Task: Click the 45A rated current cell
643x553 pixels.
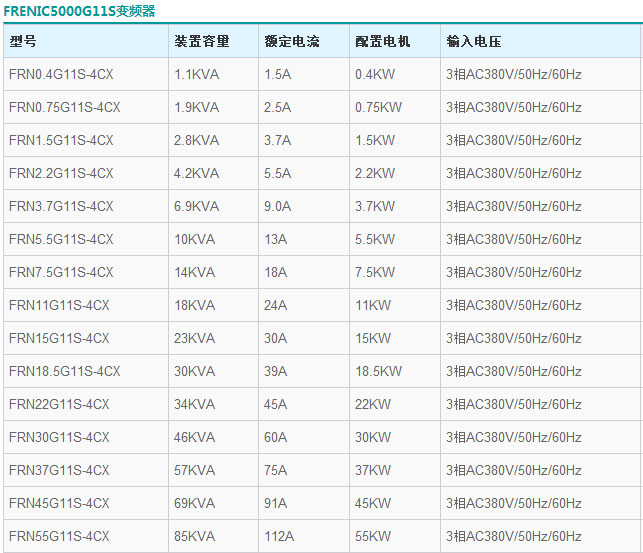Action: tap(275, 405)
